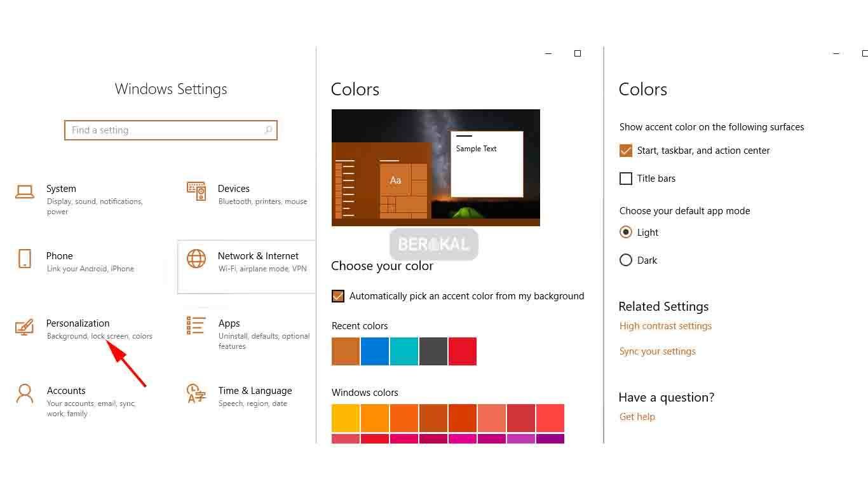Image resolution: width=868 pixels, height=488 pixels.
Task: Click the Sample Text preview window
Action: 487,164
